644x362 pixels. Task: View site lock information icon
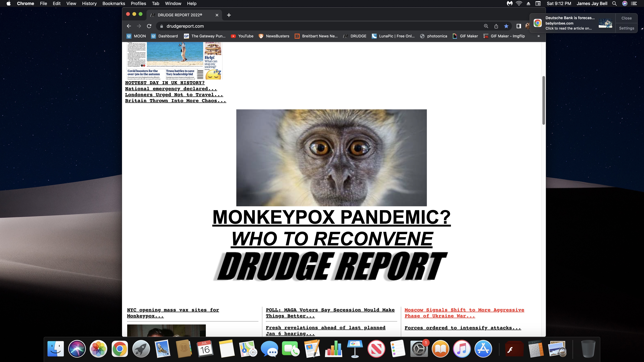pos(161,26)
